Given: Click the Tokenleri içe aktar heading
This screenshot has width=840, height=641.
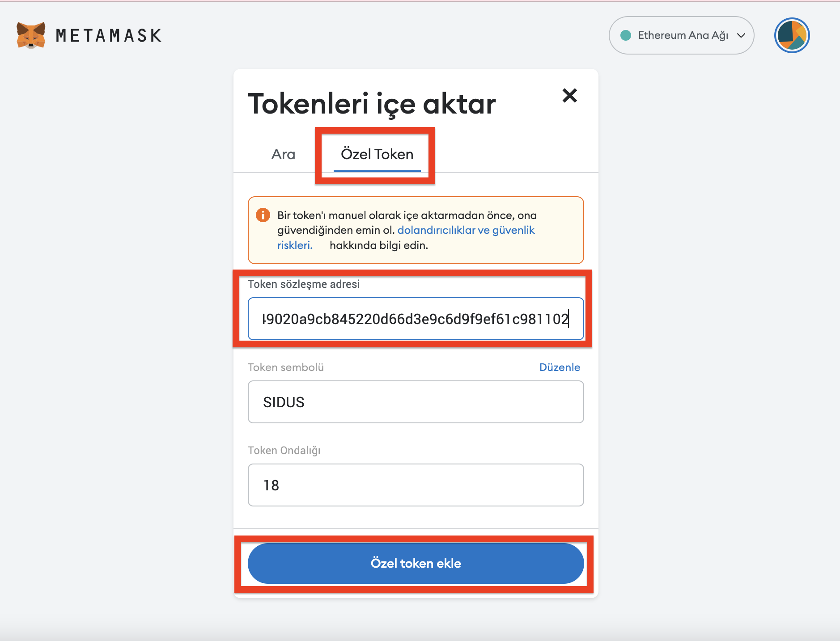Looking at the screenshot, I should [372, 104].
